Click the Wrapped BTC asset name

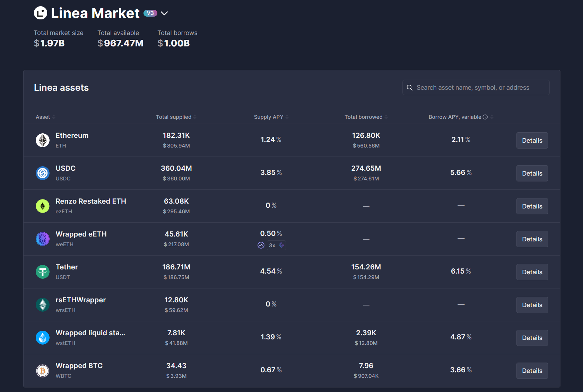[x=79, y=366]
